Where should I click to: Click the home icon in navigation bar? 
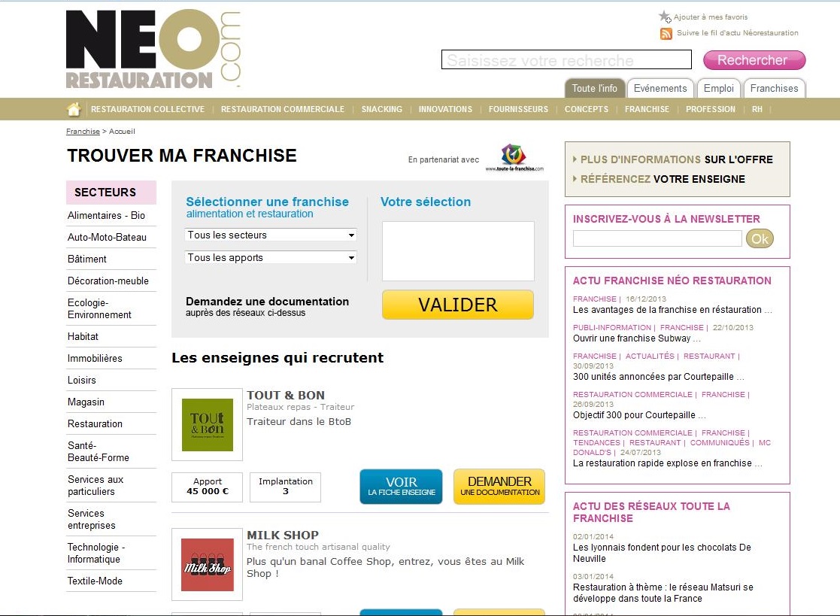click(x=74, y=110)
